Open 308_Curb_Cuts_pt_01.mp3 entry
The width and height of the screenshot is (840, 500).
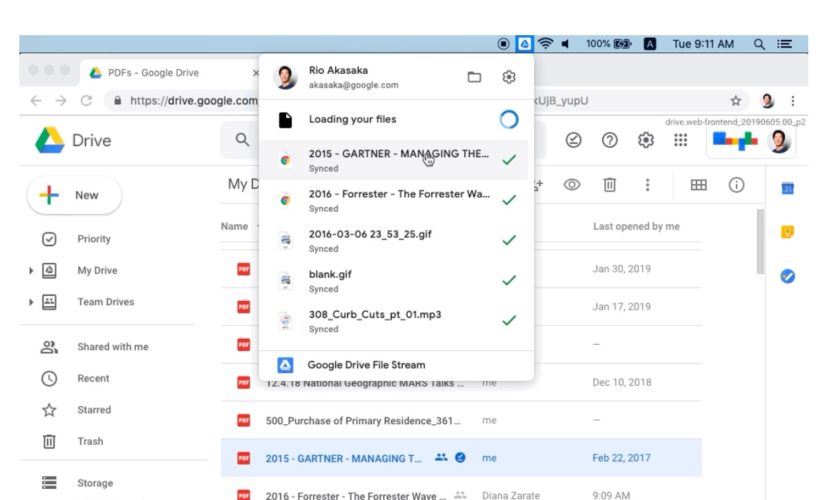tap(394, 321)
